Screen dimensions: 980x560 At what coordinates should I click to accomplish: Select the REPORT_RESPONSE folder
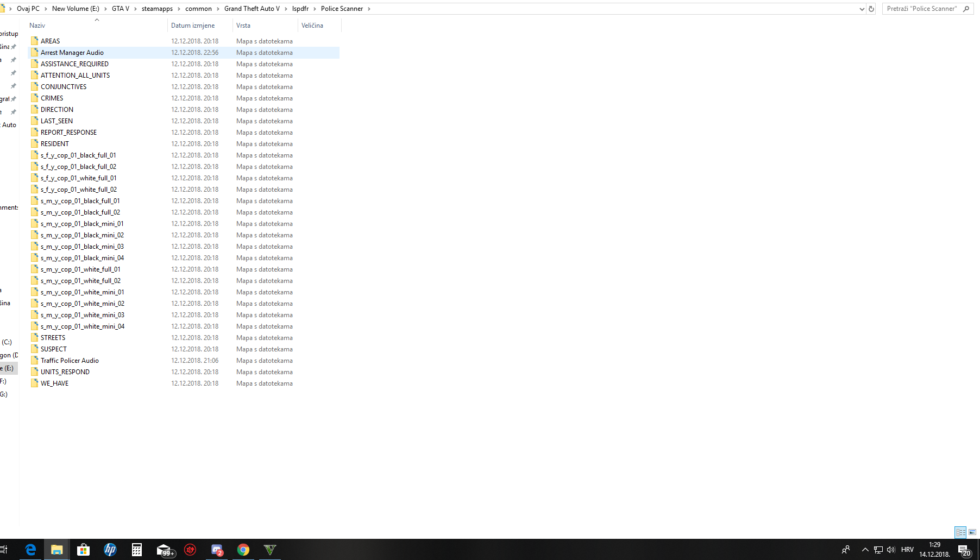(68, 133)
